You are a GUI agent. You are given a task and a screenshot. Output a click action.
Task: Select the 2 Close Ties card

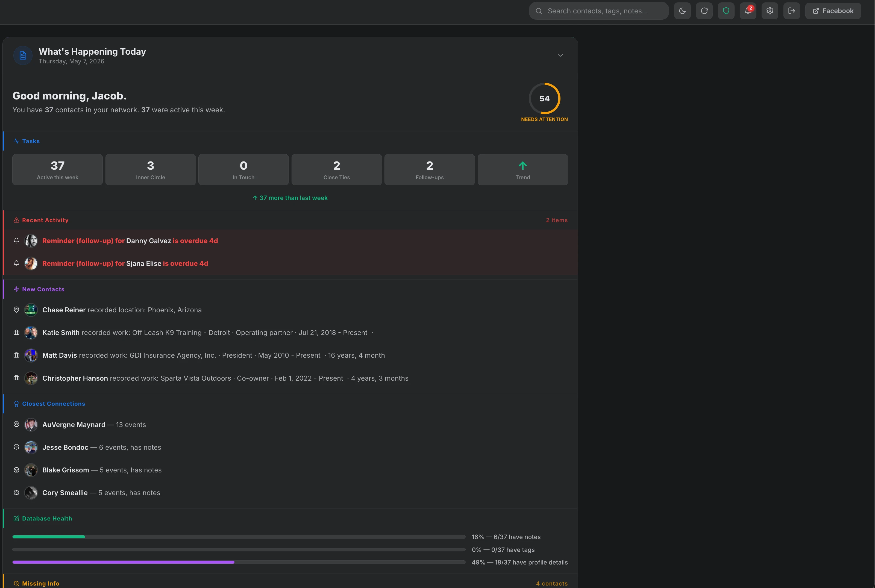[336, 169]
